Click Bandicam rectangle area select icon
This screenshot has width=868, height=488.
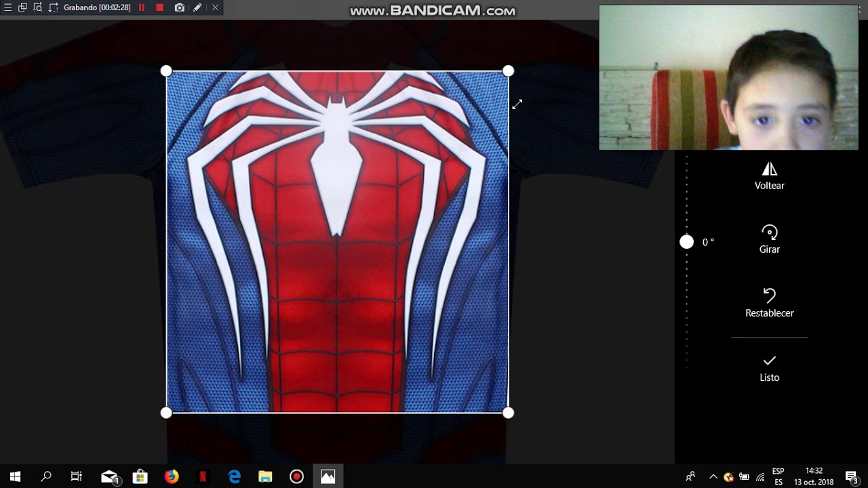click(x=54, y=7)
